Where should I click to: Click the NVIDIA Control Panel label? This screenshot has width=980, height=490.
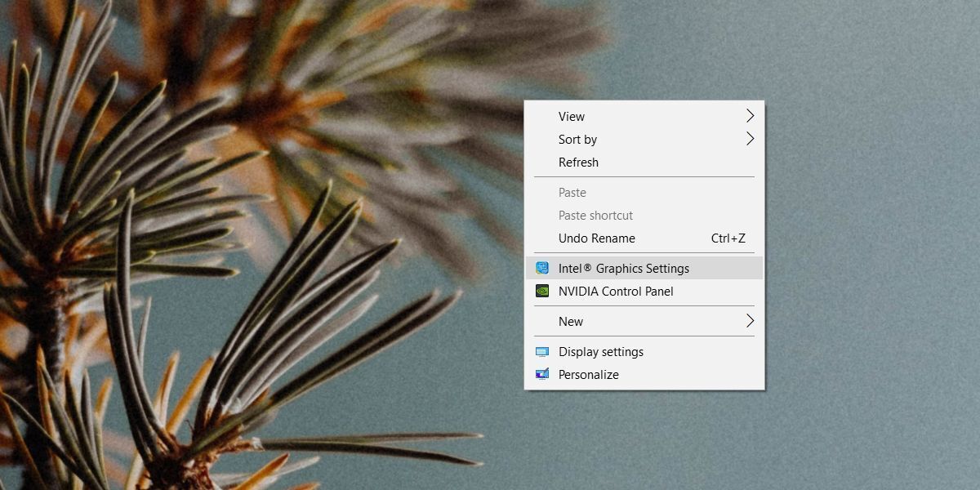coord(616,292)
